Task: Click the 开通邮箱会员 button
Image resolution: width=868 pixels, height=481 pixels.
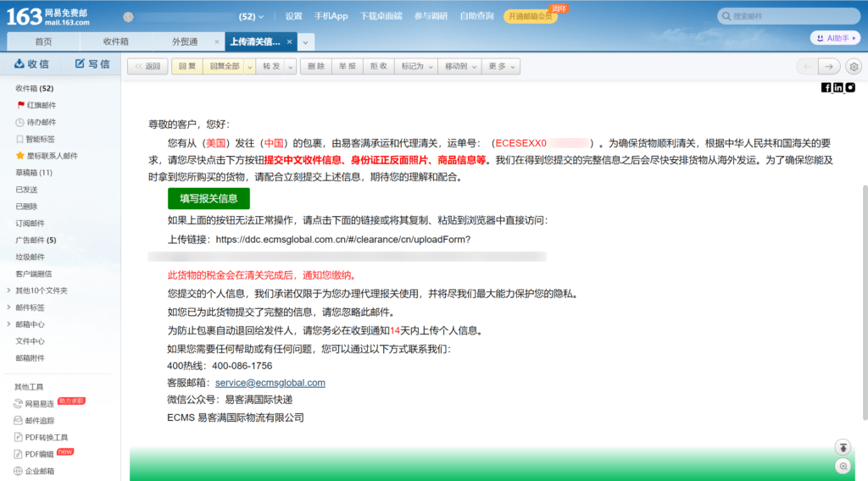Action: tap(531, 17)
